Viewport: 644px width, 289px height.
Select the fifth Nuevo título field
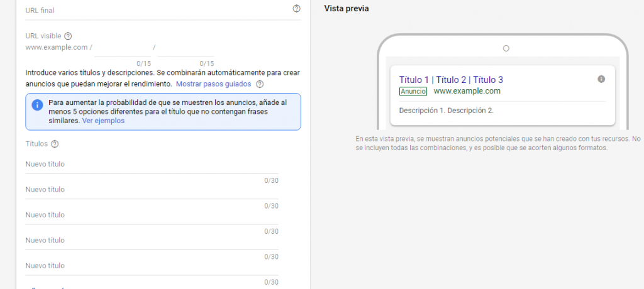151,265
